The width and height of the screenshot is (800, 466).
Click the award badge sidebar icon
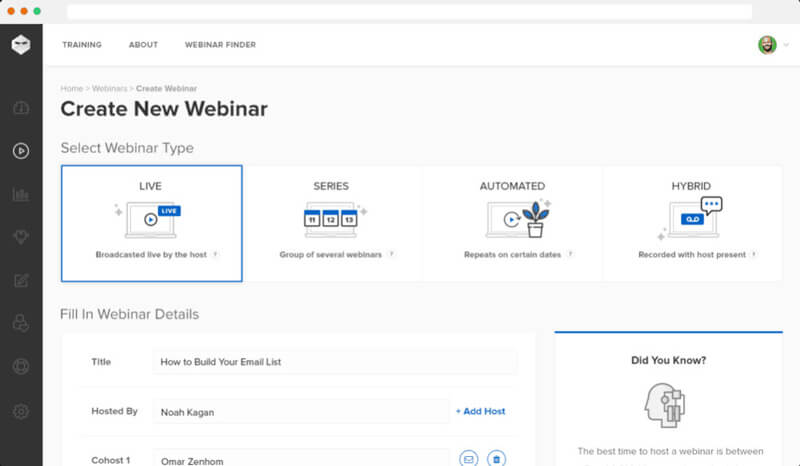point(21,237)
